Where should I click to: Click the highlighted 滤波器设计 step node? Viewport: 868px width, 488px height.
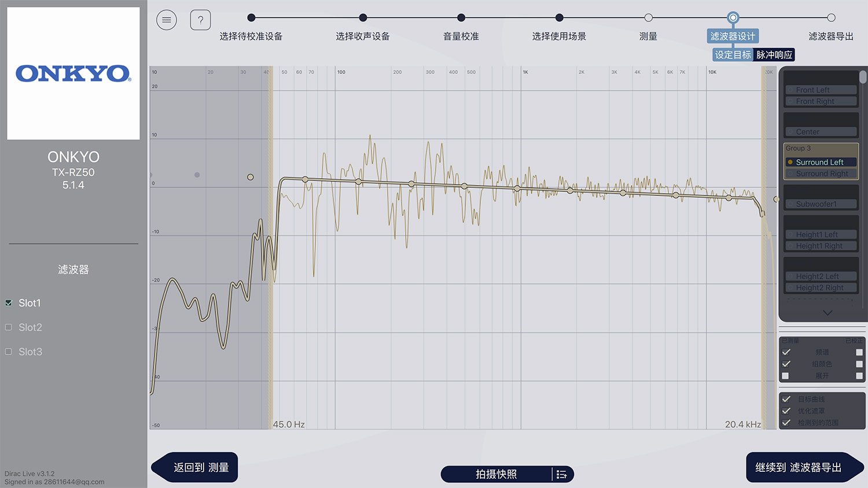733,17
